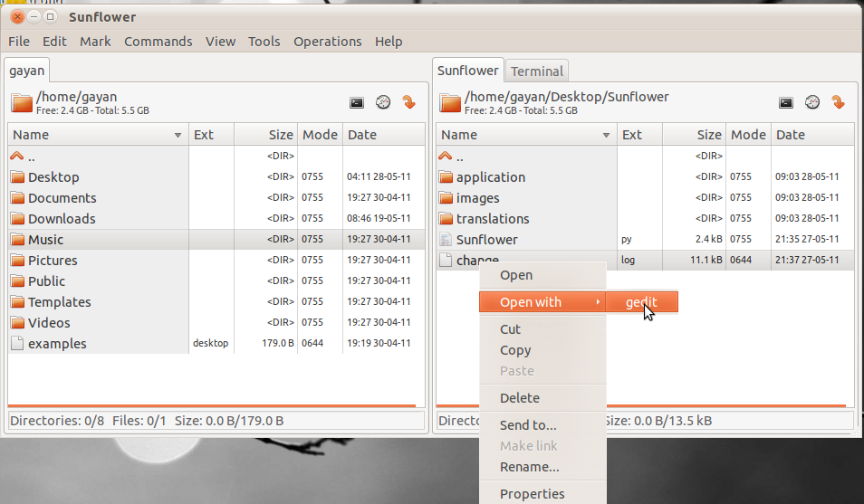Choose Cut in context menu
Image resolution: width=864 pixels, height=504 pixels.
click(x=542, y=328)
